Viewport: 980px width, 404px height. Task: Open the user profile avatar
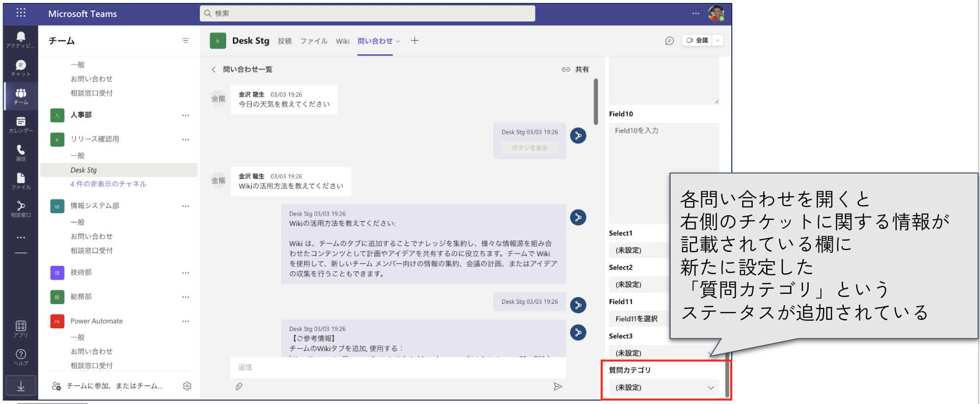coord(716,13)
